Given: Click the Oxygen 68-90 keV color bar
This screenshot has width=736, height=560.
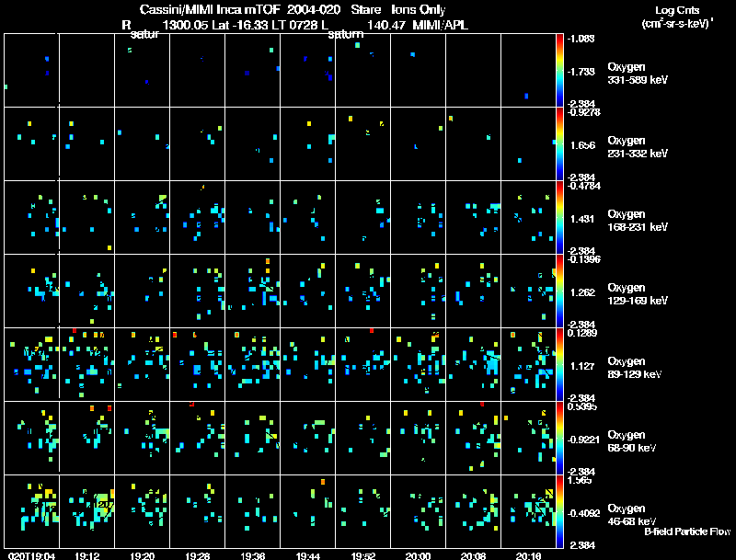Looking at the screenshot, I should pos(559,439).
